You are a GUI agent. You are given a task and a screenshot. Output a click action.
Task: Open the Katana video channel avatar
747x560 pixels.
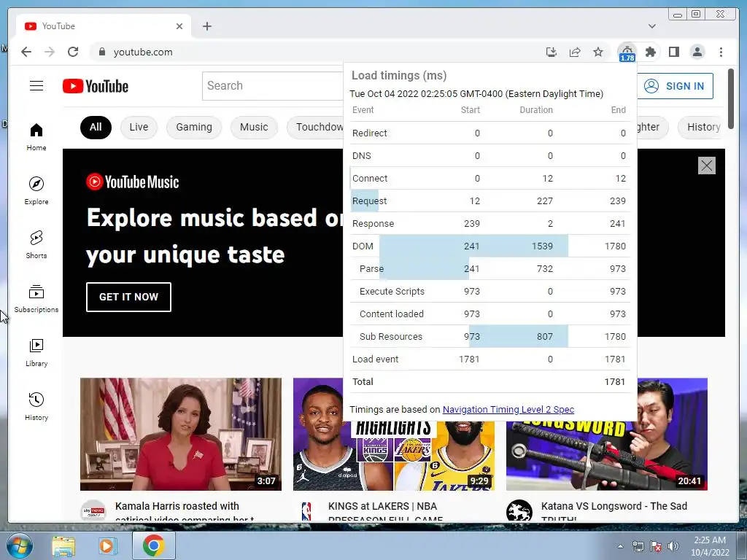pos(519,511)
